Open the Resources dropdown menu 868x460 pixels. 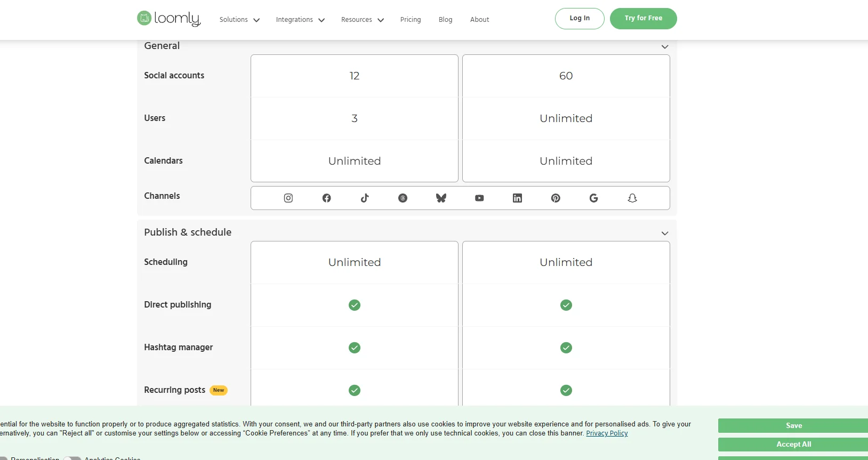pyautogui.click(x=362, y=20)
